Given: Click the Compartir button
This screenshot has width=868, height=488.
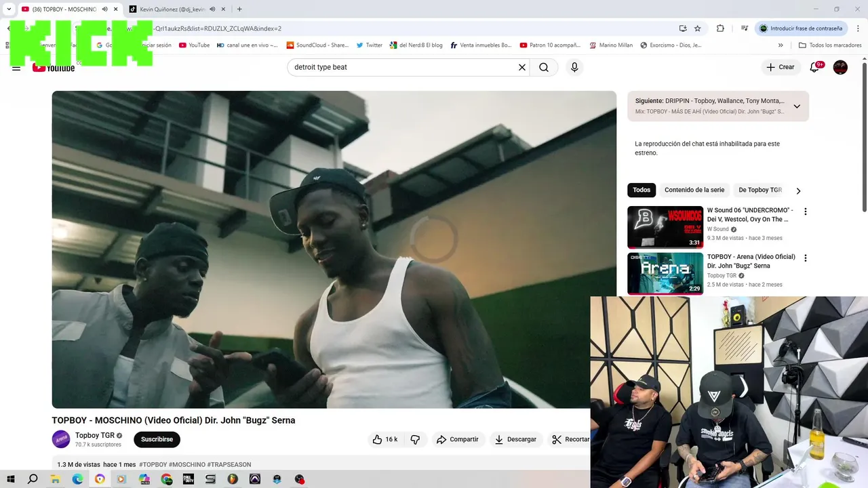Looking at the screenshot, I should [458, 439].
